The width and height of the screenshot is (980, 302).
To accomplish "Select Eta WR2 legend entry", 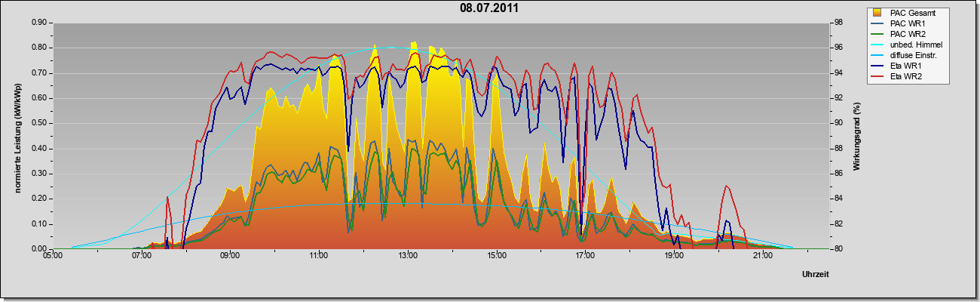I will [906, 76].
